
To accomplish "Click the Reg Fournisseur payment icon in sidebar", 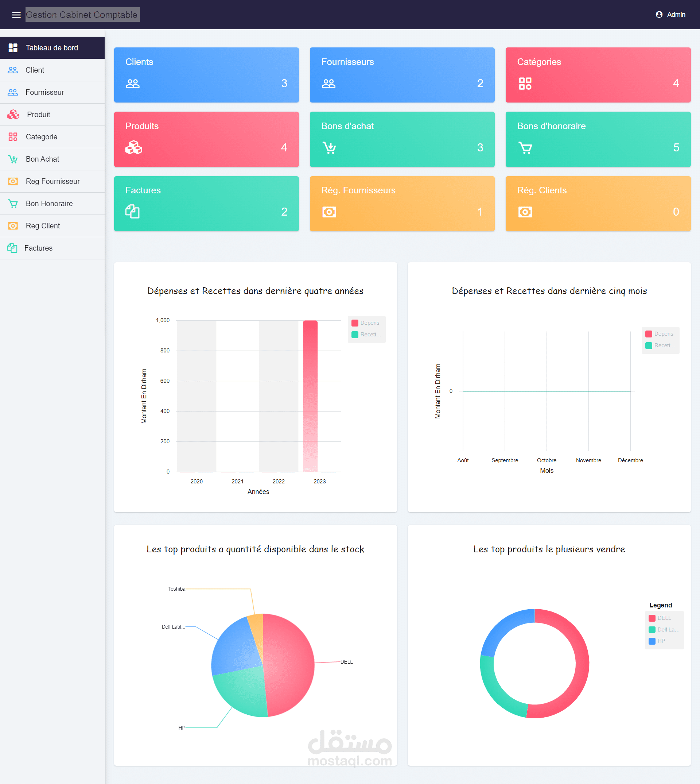I will click(x=13, y=181).
